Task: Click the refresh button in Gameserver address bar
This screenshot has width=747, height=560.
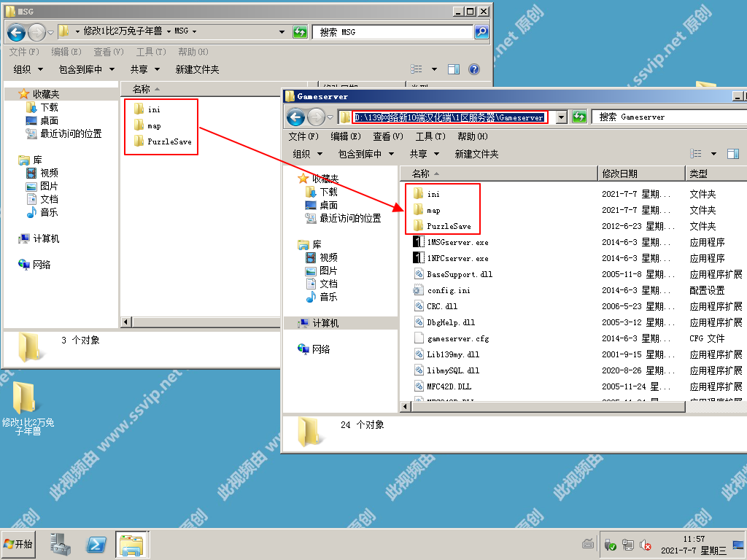Action: click(x=579, y=117)
